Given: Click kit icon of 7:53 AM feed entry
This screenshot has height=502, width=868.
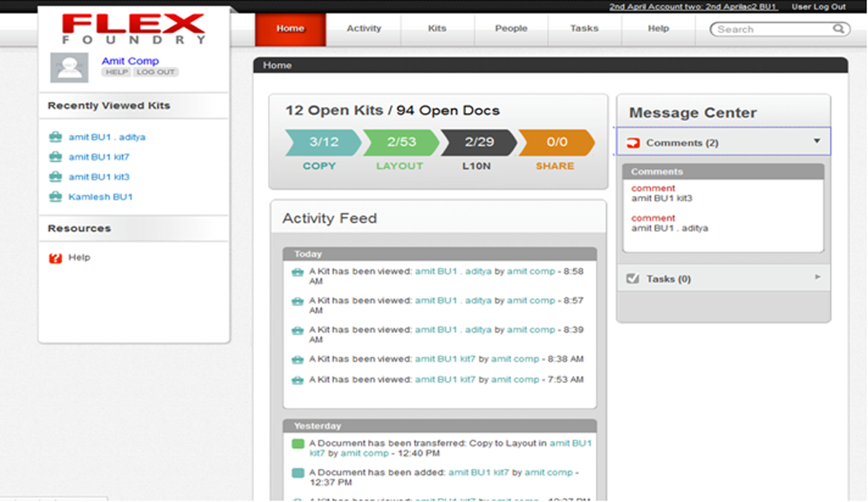Looking at the screenshot, I should pyautogui.click(x=297, y=380).
